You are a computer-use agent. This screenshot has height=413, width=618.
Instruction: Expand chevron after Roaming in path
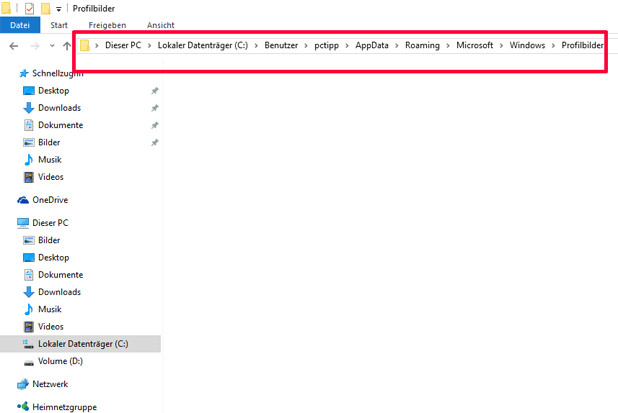(x=448, y=46)
